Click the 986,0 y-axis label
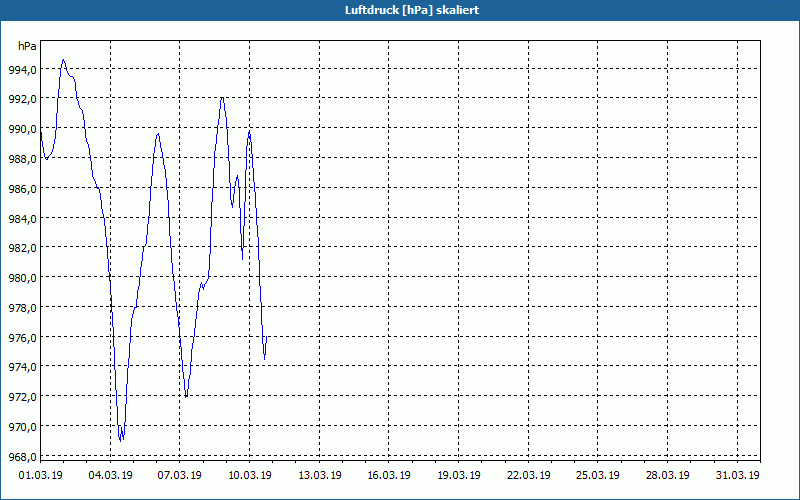This screenshot has height=500, width=800. pos(22,189)
